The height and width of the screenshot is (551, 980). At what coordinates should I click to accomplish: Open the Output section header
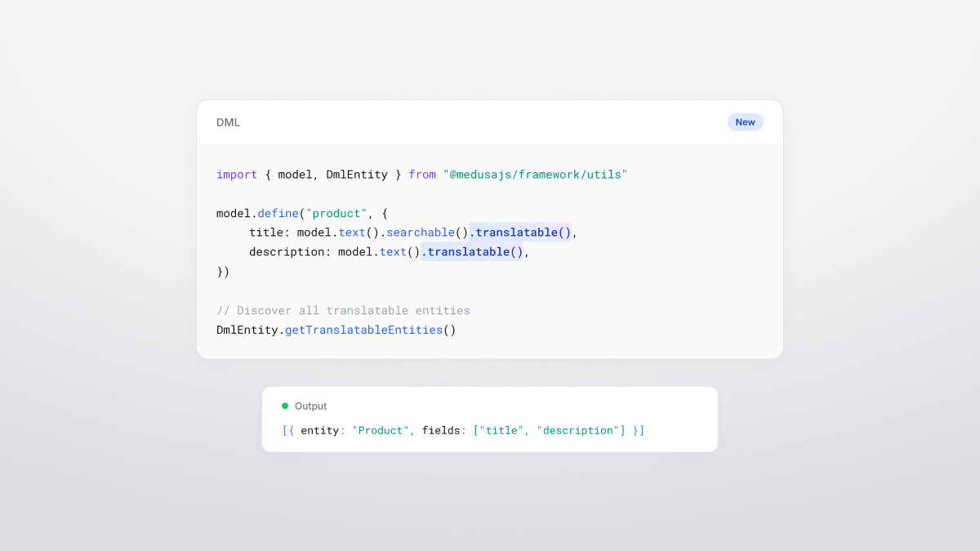[x=311, y=406]
